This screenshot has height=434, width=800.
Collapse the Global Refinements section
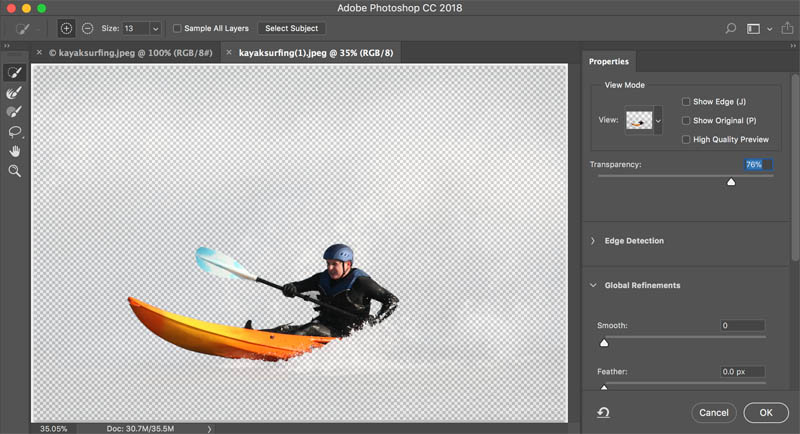click(x=593, y=285)
